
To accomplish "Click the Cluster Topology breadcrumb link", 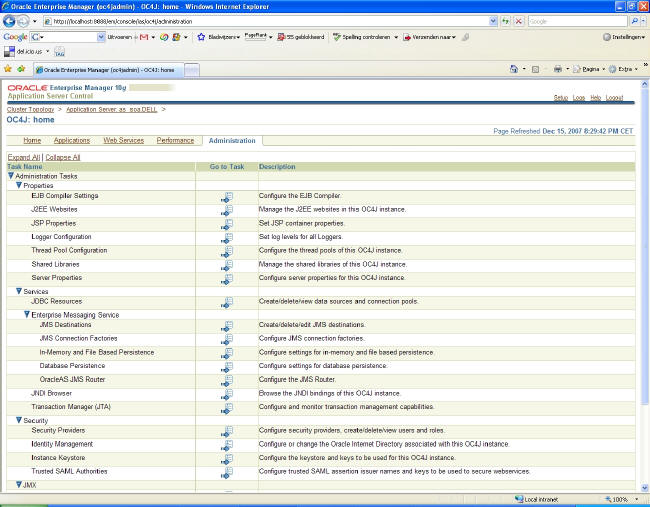I will (x=31, y=108).
